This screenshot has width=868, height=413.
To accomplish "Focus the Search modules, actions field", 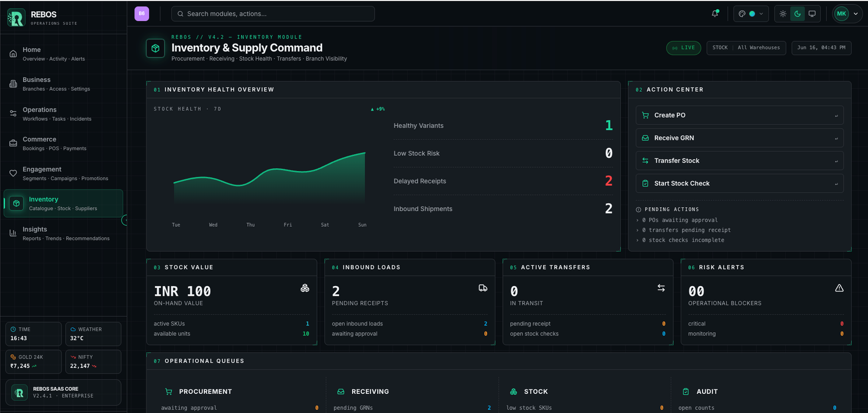I will click(273, 14).
